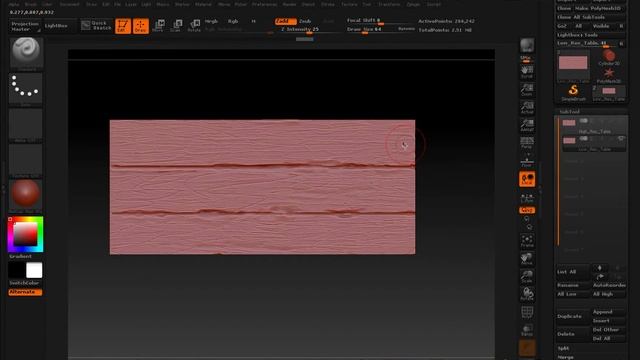Open the Dots stroke type selector
The image size is (640, 360).
pyautogui.click(x=25, y=89)
